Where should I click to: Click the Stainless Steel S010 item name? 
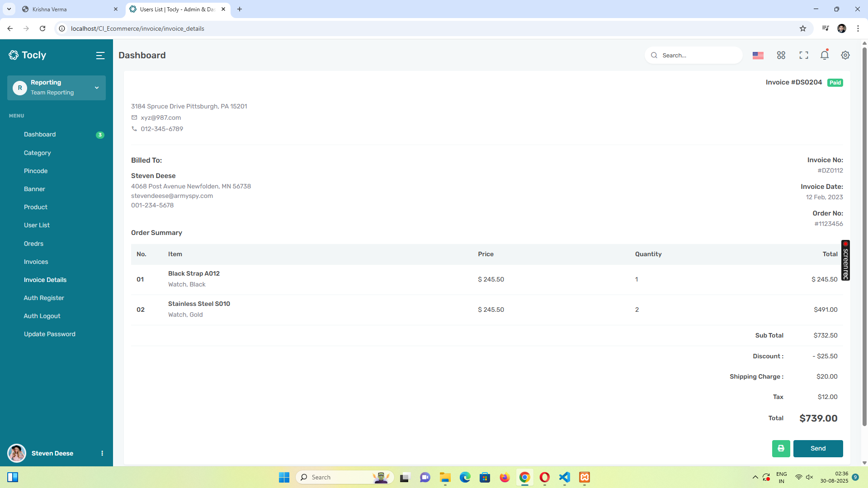coord(199,304)
